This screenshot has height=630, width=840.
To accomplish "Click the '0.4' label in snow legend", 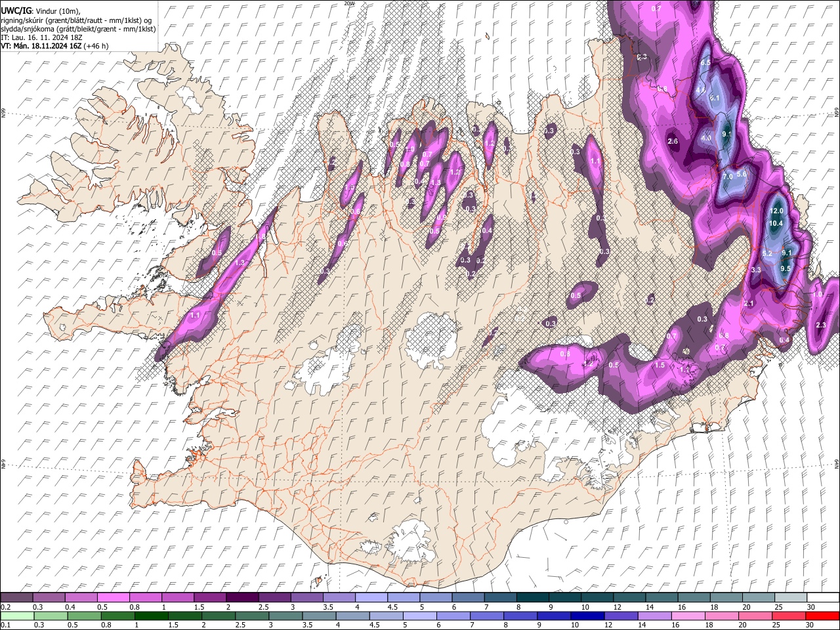I will coord(70,606).
